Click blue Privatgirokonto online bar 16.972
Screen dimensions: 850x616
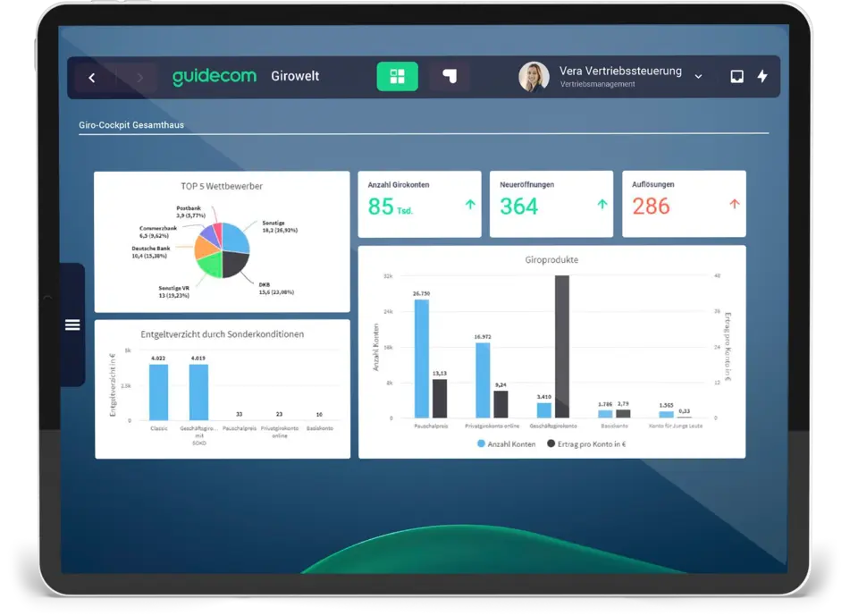point(483,380)
